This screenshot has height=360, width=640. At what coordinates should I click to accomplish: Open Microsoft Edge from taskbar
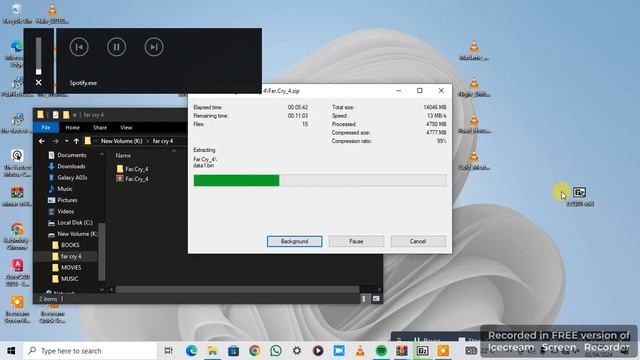191,351
